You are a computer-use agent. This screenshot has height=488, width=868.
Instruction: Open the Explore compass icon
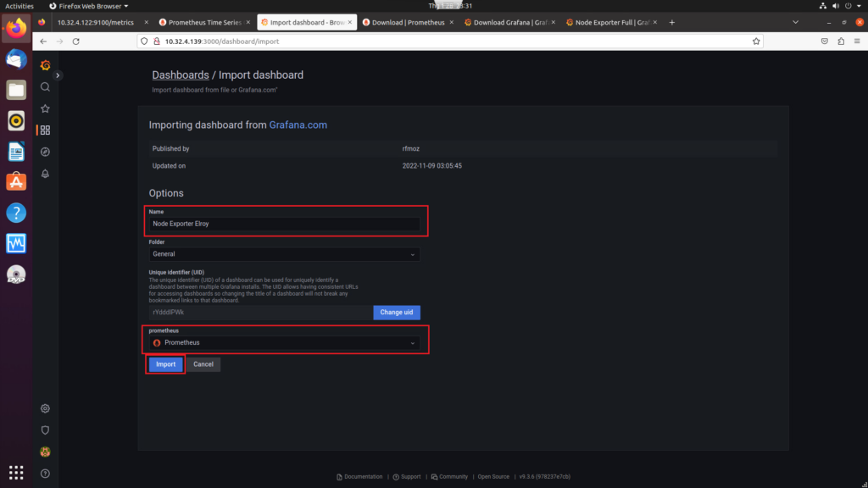click(46, 152)
